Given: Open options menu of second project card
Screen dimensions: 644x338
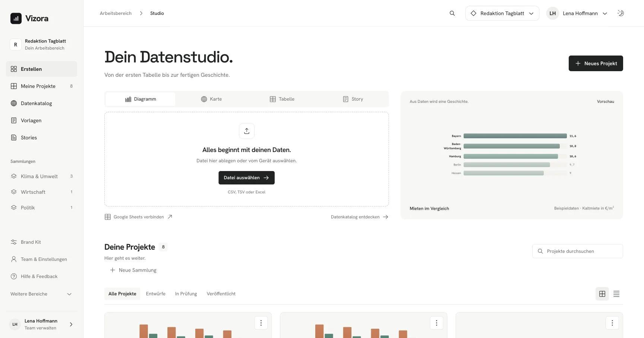Looking at the screenshot, I should coord(436,323).
